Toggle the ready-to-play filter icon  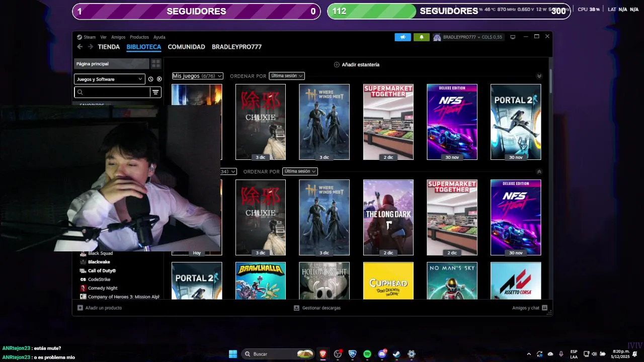pos(159,79)
